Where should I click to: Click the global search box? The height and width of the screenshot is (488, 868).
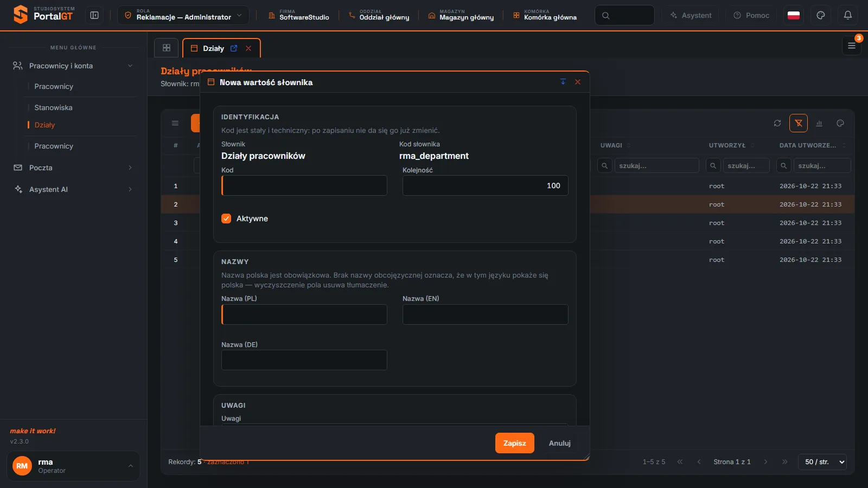(624, 15)
